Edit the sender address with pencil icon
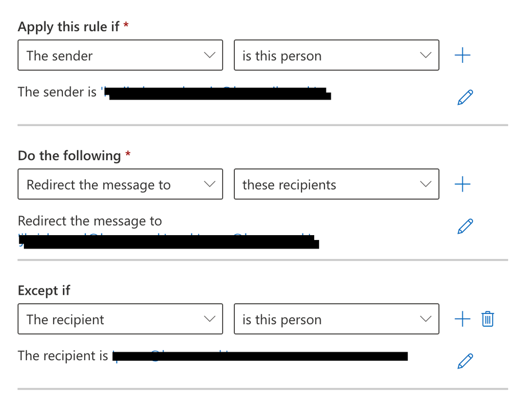532x407 pixels. pos(465,97)
